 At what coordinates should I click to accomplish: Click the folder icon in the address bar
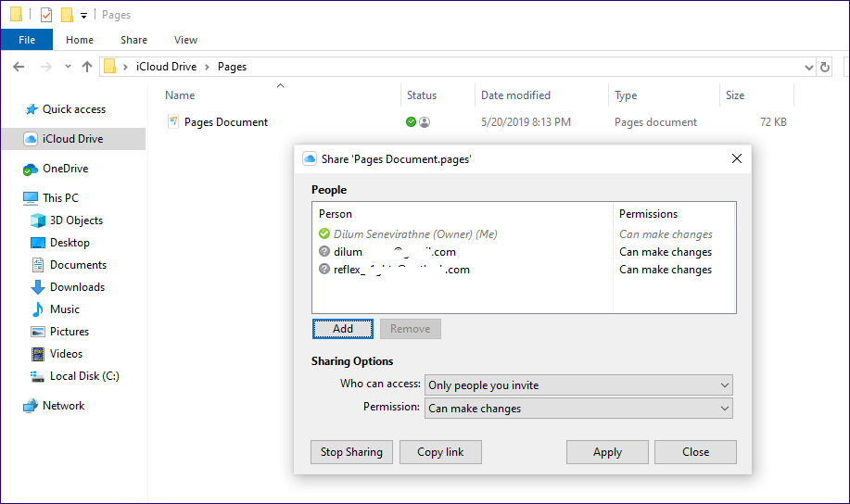110,66
